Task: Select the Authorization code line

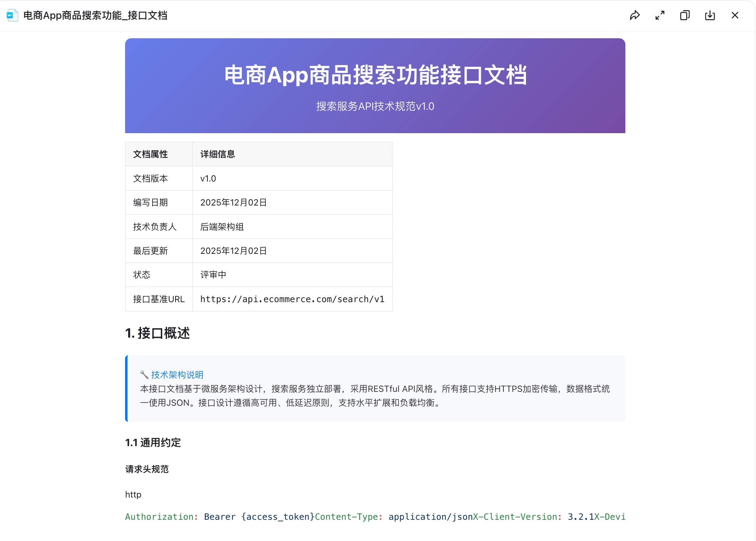Action: pos(375,517)
